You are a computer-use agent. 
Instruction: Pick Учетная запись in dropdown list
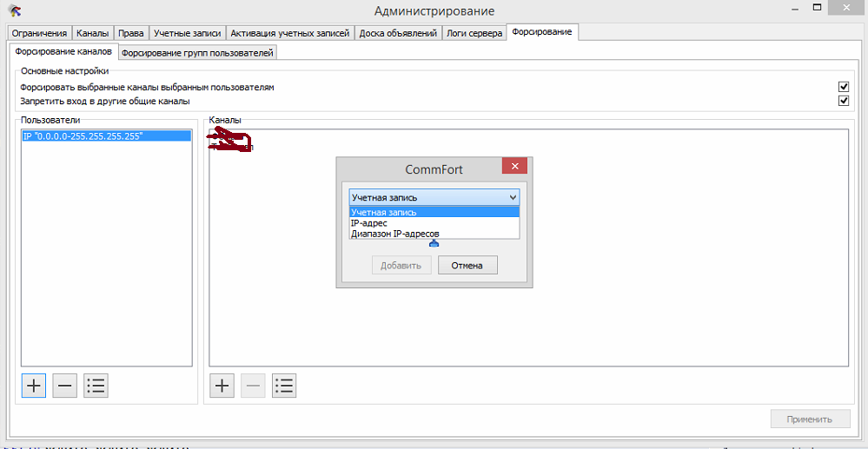pos(383,212)
